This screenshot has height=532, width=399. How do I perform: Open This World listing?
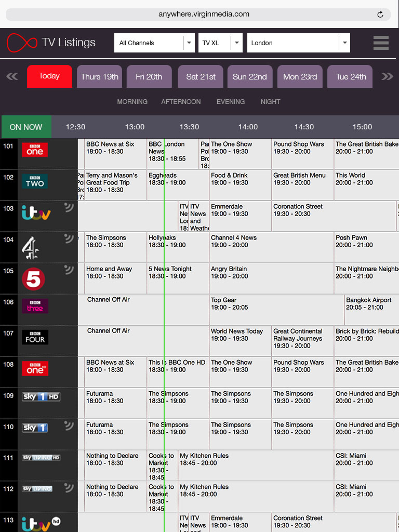coord(366,185)
